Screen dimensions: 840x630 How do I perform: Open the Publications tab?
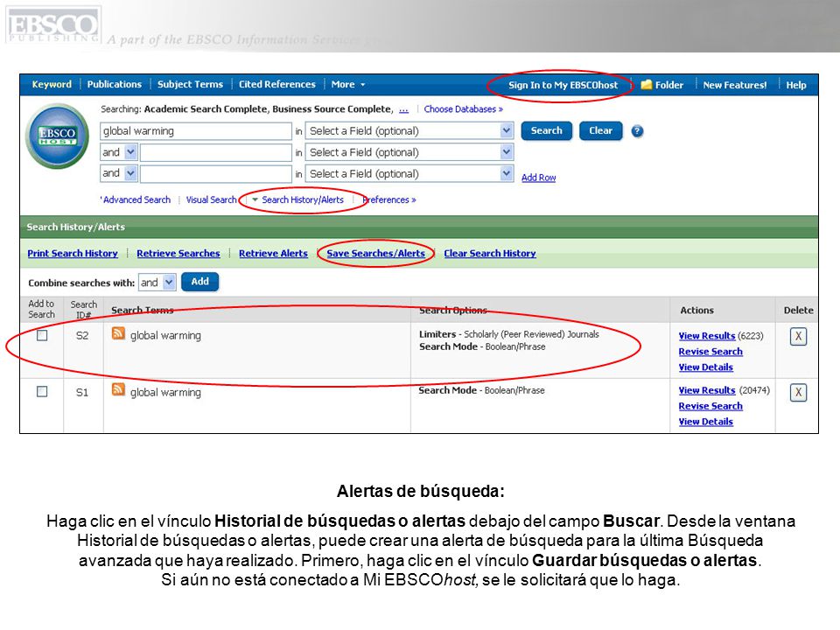pos(114,85)
